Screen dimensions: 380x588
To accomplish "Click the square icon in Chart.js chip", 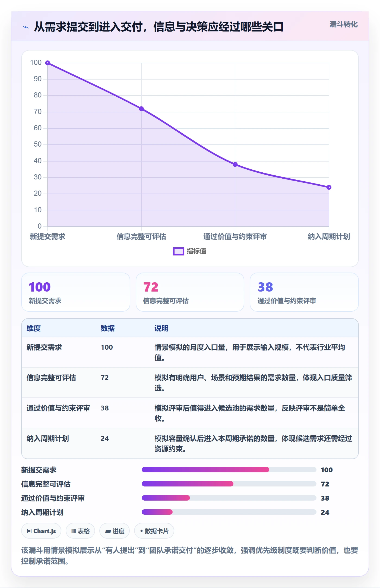I will point(29,531).
